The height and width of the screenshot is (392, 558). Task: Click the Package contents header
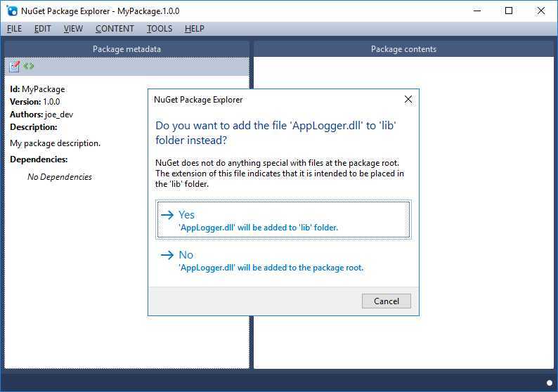403,49
